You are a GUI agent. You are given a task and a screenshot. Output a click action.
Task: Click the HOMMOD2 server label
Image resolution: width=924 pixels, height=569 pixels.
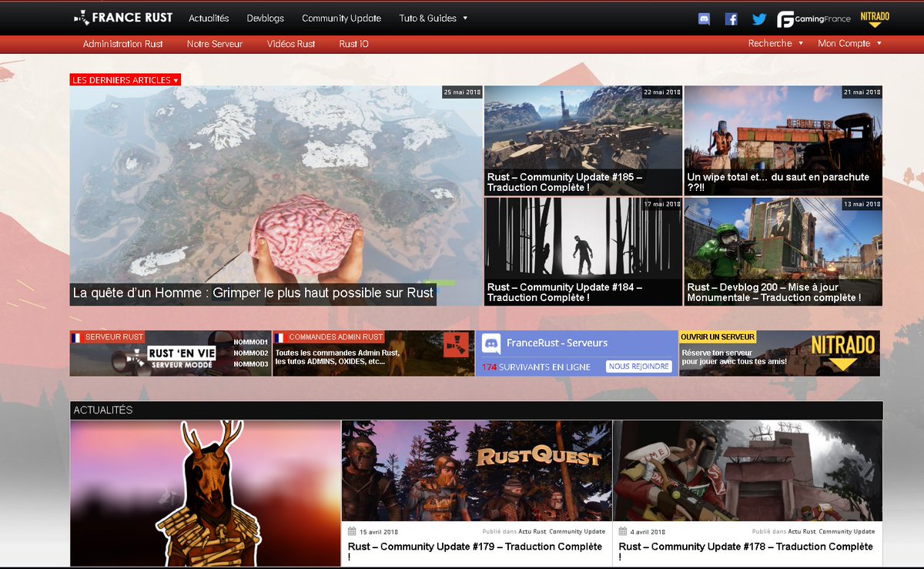(x=251, y=353)
